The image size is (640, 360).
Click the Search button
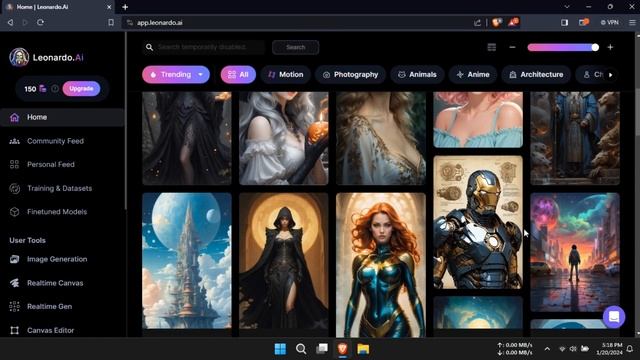point(296,47)
